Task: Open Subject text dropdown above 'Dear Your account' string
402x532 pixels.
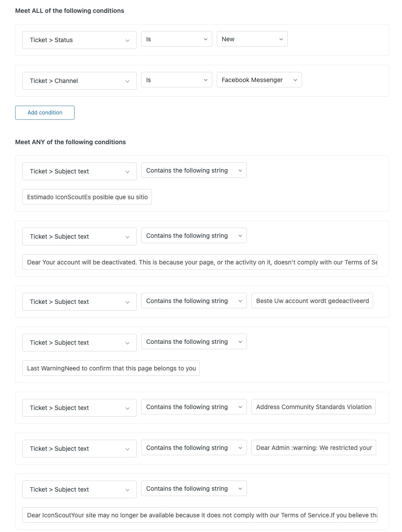Action: pos(80,236)
